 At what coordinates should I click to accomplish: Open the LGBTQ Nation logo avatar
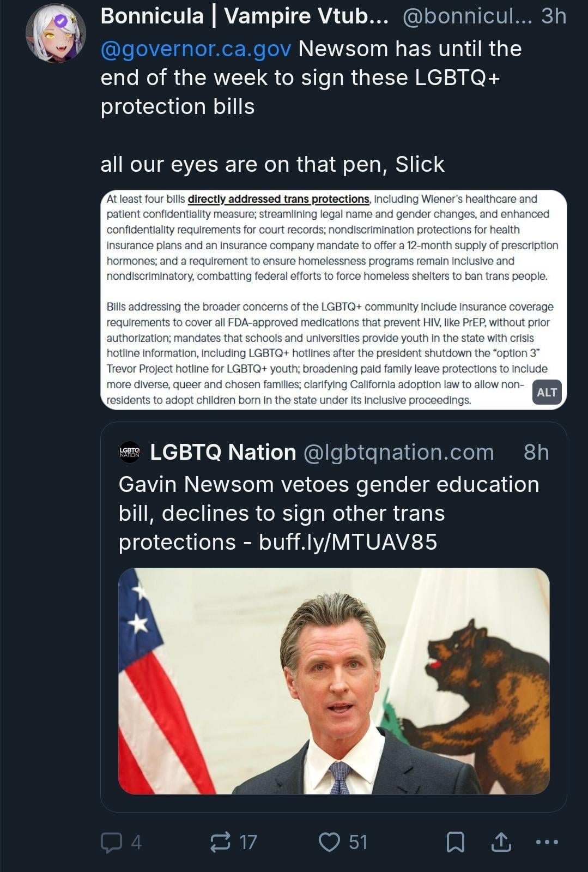pyautogui.click(x=130, y=452)
